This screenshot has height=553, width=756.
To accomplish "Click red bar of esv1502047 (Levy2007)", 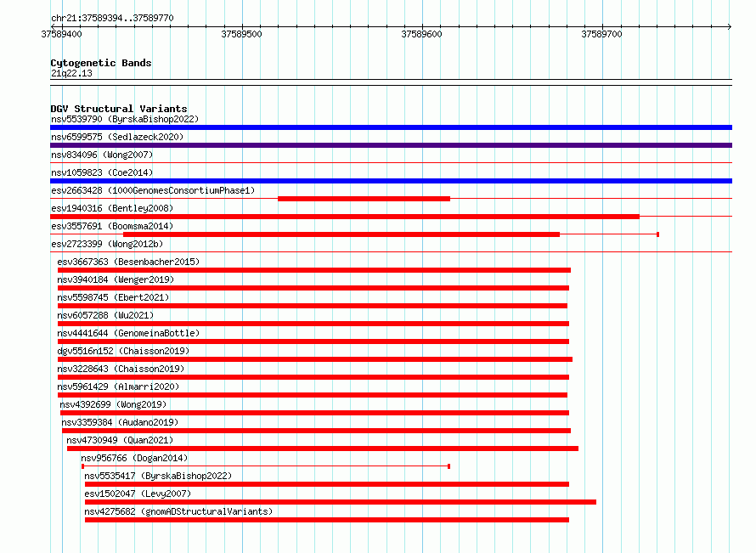I will pos(341,502).
